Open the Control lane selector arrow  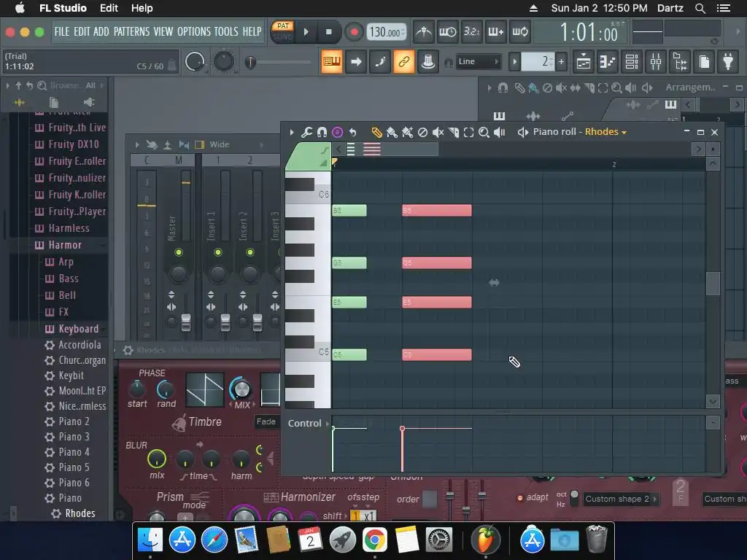point(327,424)
